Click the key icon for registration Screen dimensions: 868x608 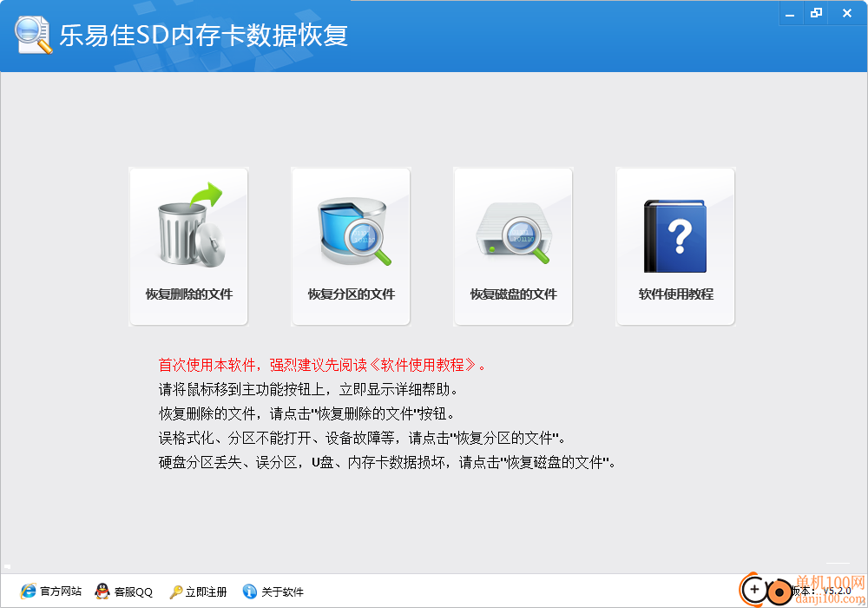pos(176,592)
